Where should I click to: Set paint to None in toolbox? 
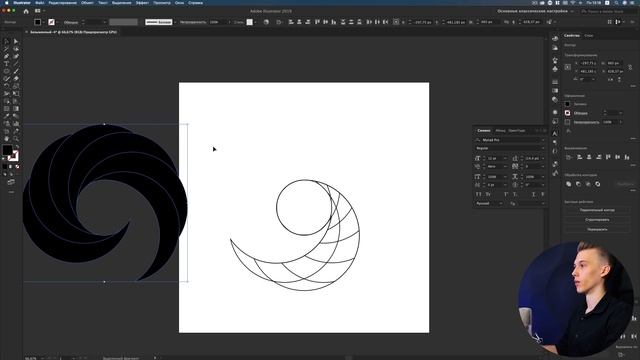tap(17, 167)
